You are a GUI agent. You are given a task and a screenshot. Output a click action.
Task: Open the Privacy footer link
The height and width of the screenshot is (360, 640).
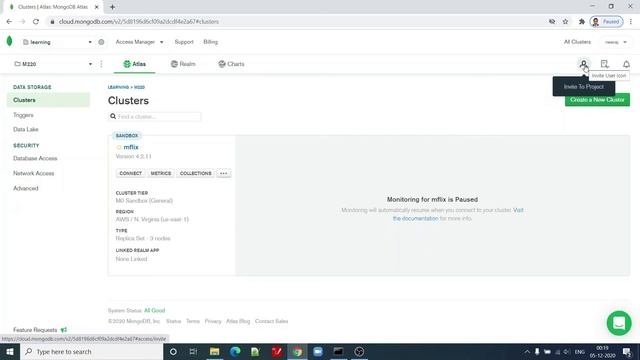click(x=213, y=321)
